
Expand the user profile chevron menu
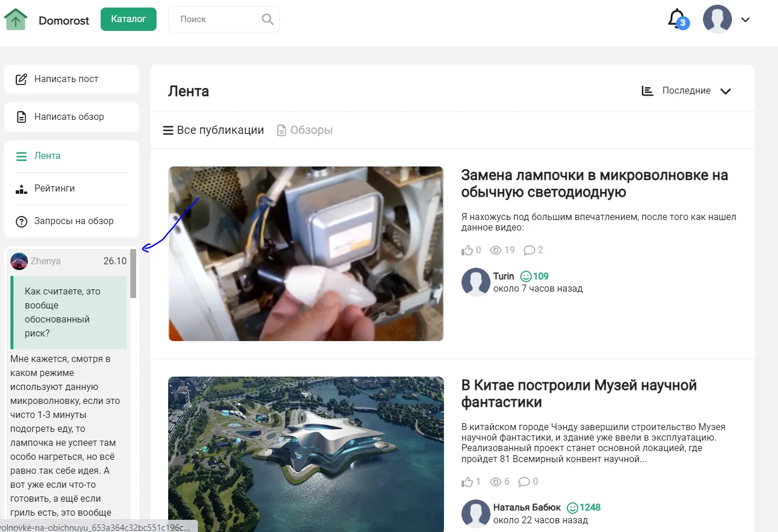745,20
